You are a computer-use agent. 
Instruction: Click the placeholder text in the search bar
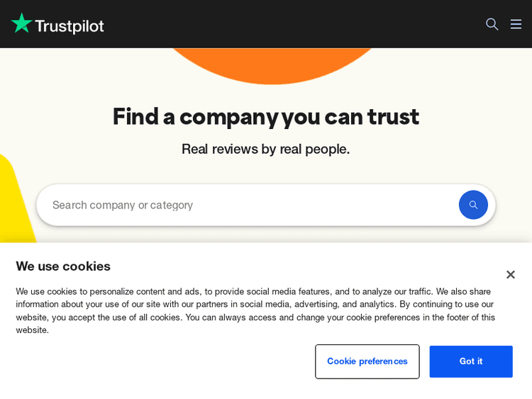(123, 205)
